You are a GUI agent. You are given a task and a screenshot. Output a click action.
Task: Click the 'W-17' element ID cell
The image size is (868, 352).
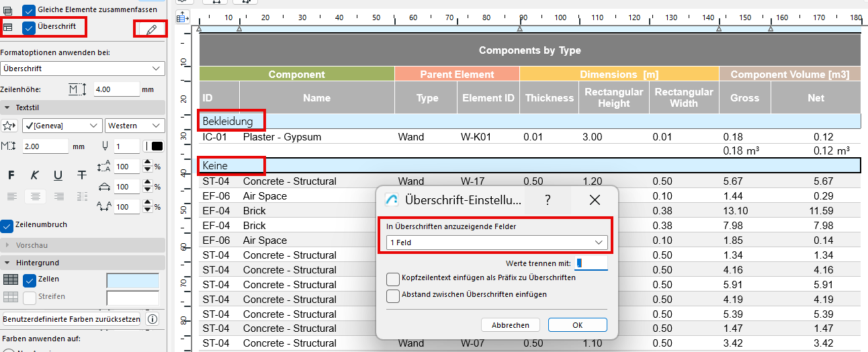474,181
